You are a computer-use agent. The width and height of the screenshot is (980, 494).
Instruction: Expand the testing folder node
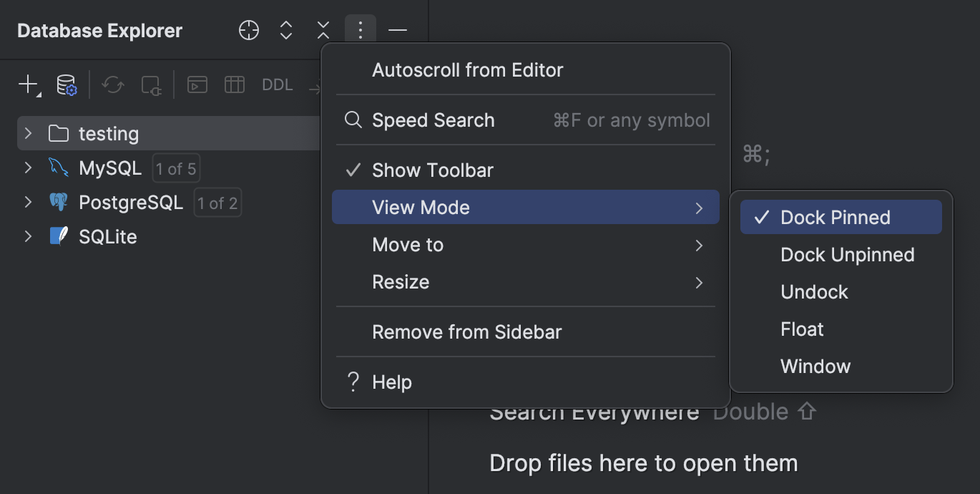27,133
